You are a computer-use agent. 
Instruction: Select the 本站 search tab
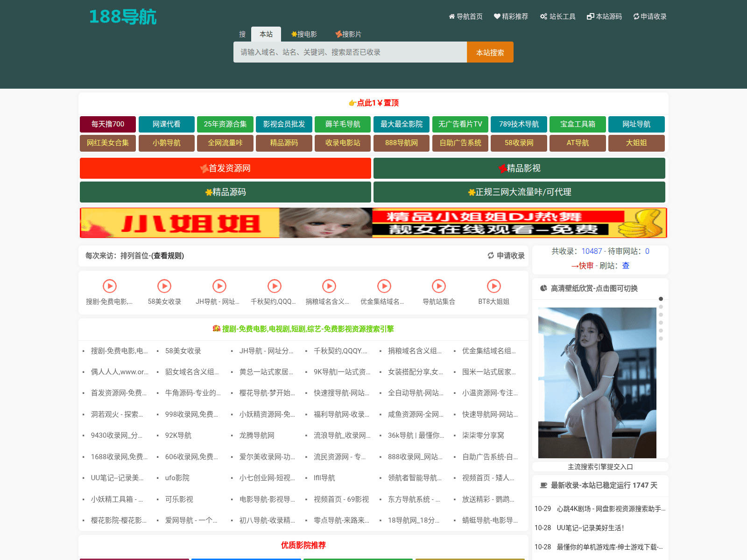266,35
